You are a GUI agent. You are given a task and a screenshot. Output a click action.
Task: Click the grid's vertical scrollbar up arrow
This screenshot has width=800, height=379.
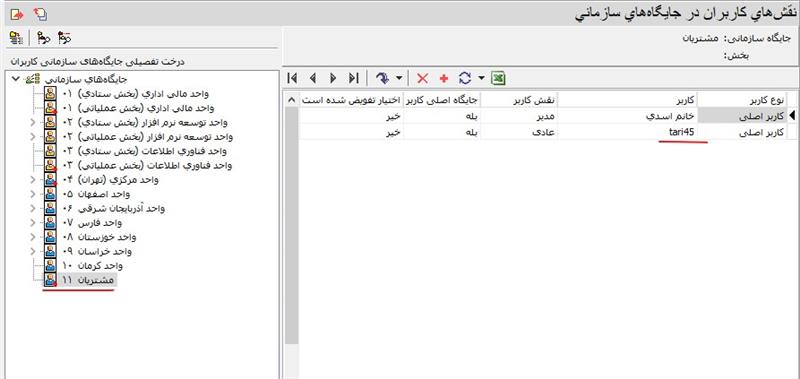point(291,99)
